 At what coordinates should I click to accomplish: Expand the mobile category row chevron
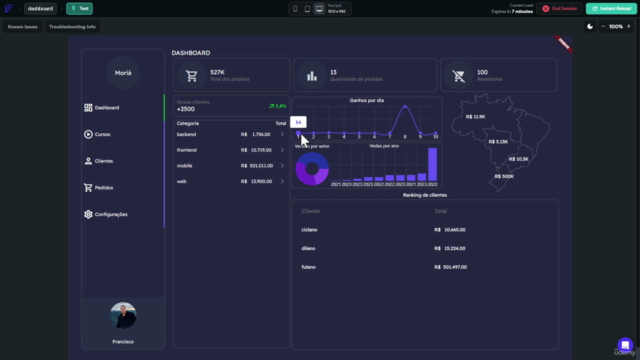(x=282, y=166)
